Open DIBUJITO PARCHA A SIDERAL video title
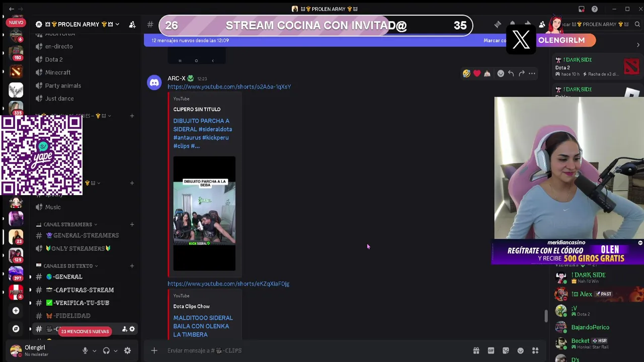The height and width of the screenshot is (362, 644). 203,133
